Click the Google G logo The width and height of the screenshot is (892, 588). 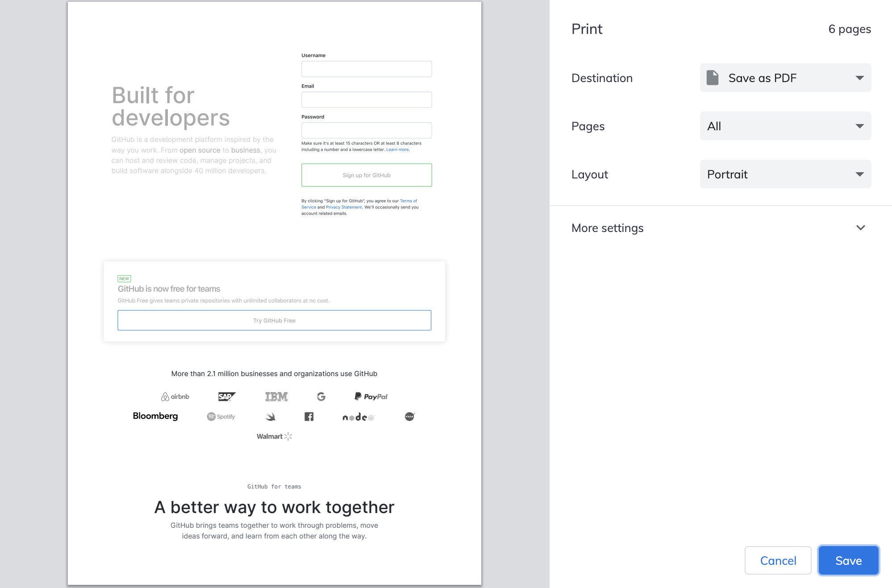(321, 397)
